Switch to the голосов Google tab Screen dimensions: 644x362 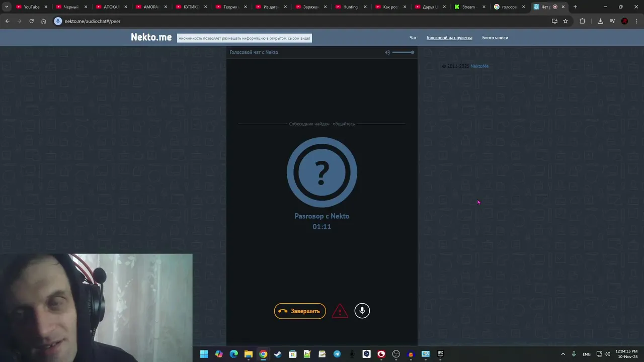(509, 7)
